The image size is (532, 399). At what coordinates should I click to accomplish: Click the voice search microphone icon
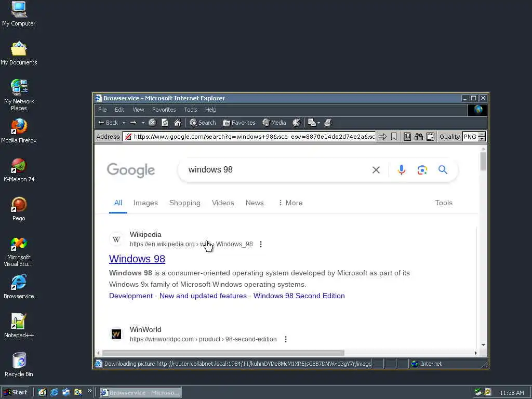[x=402, y=170]
